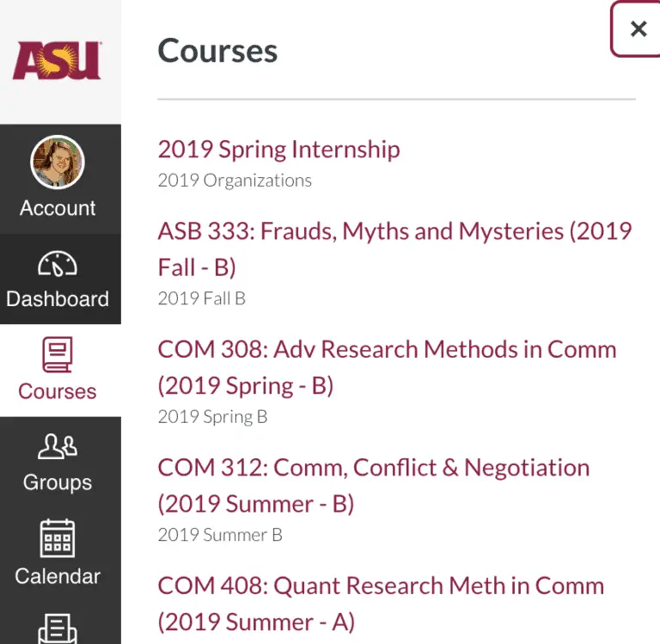Image resolution: width=660 pixels, height=644 pixels.
Task: Click the Dashboard text label in the sidebar
Action: tap(58, 299)
